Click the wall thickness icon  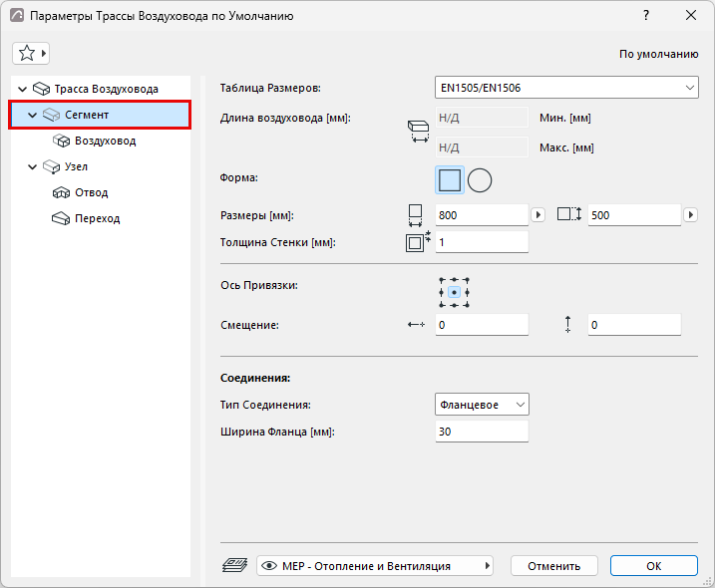(418, 241)
